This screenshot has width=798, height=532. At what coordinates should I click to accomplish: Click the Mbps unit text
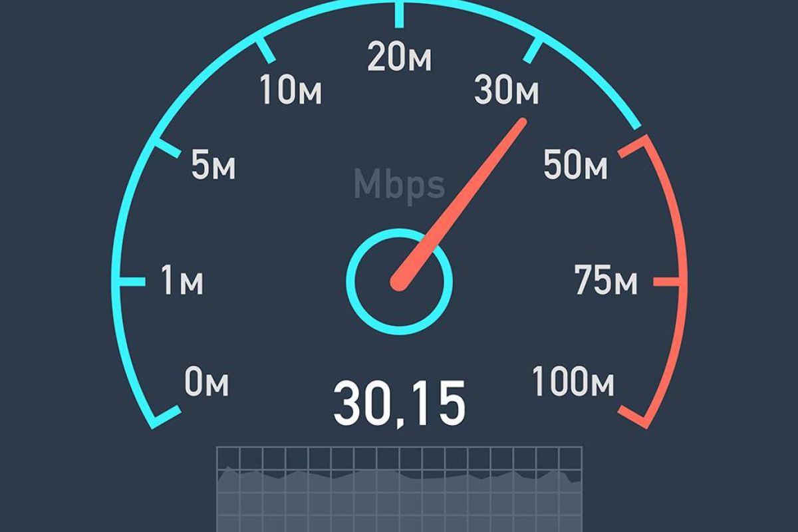399,185
